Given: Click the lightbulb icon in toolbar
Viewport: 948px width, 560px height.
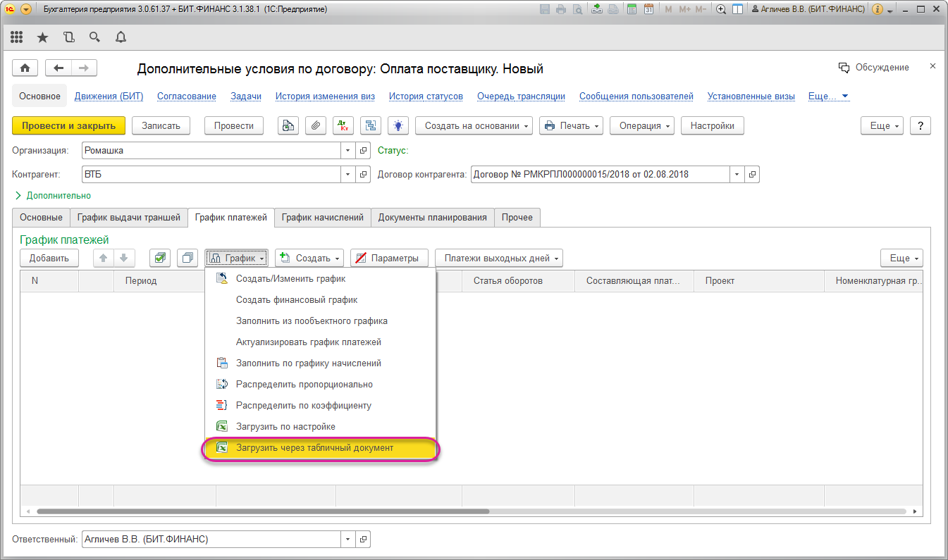Looking at the screenshot, I should (398, 125).
